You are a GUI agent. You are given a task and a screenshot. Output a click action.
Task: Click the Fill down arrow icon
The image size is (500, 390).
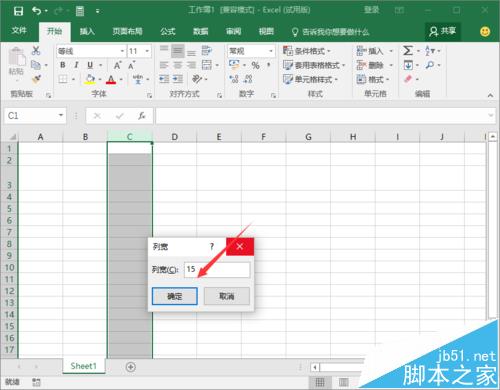[x=408, y=65]
